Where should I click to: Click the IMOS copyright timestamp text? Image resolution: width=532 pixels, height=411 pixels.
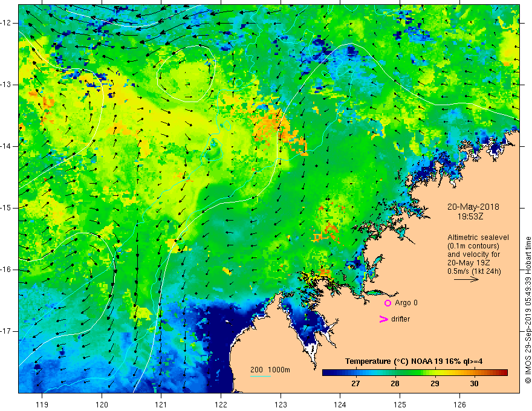pyautogui.click(x=528, y=310)
